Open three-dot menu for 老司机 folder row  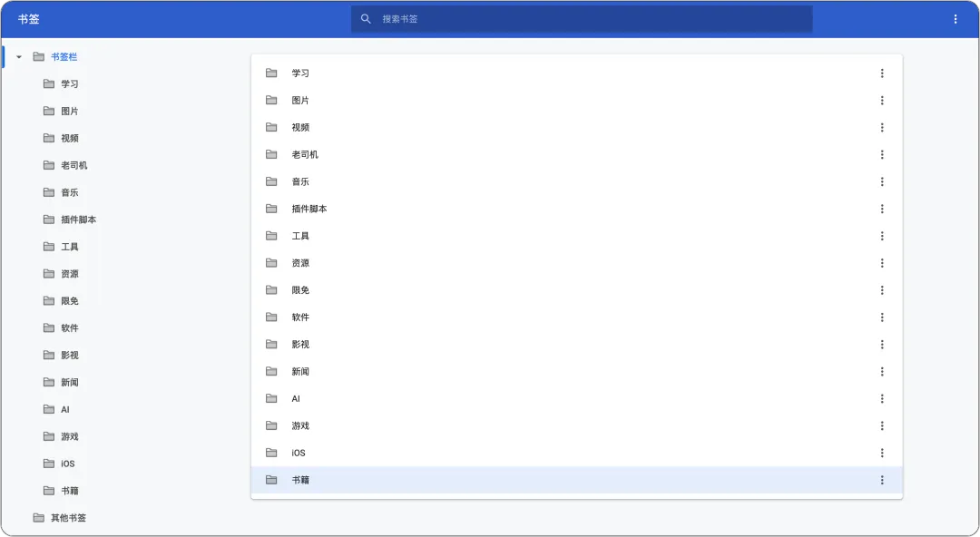coord(882,154)
